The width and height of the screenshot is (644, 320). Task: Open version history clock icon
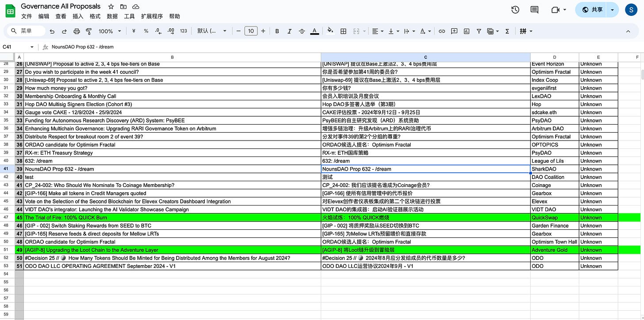pos(515,10)
